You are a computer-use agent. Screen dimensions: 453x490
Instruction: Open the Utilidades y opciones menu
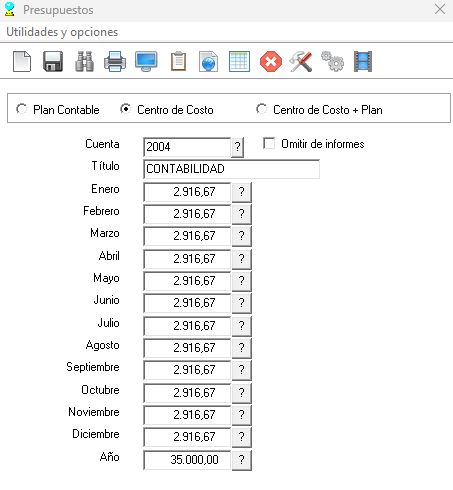click(x=62, y=32)
